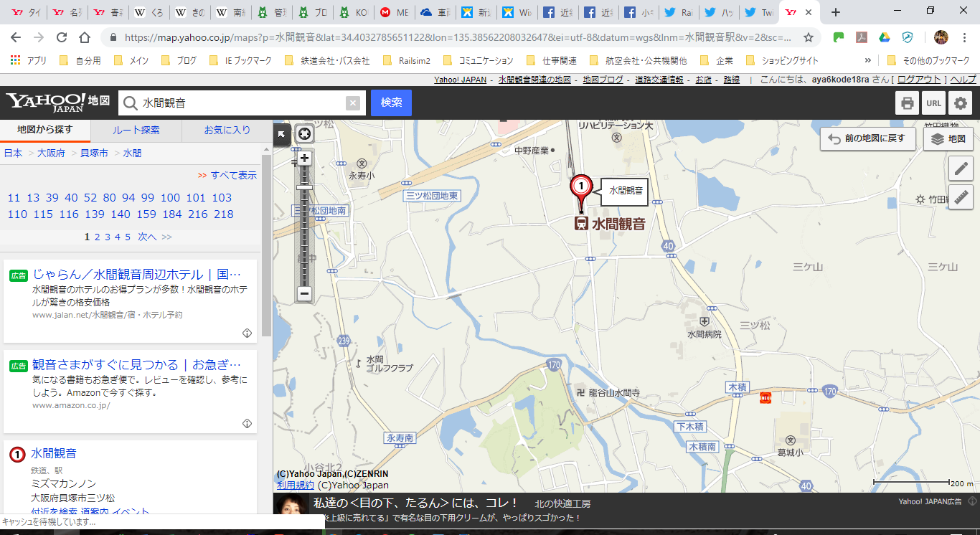Select address number 218 link
This screenshot has width=980, height=535.
coord(224,214)
